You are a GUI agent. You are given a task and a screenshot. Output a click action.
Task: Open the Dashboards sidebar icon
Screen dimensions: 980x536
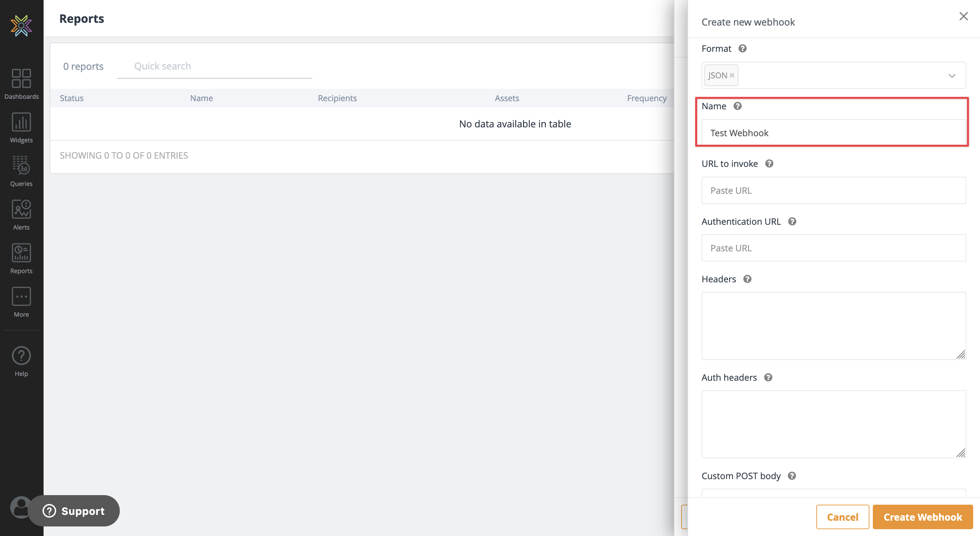click(21, 78)
